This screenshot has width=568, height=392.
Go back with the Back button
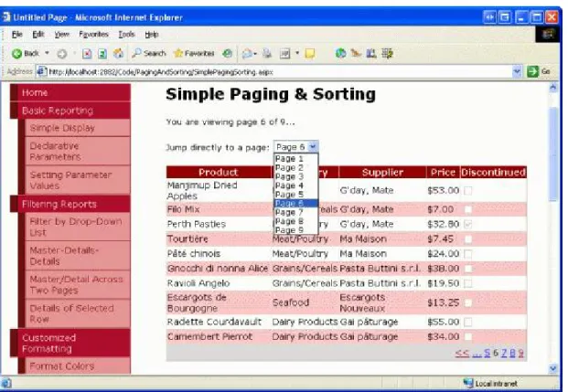point(25,54)
